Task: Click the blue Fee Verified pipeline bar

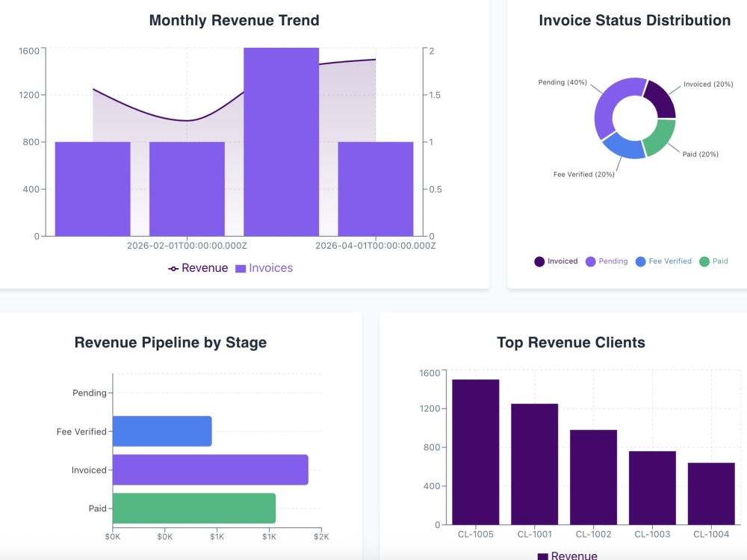Action: pos(162,432)
